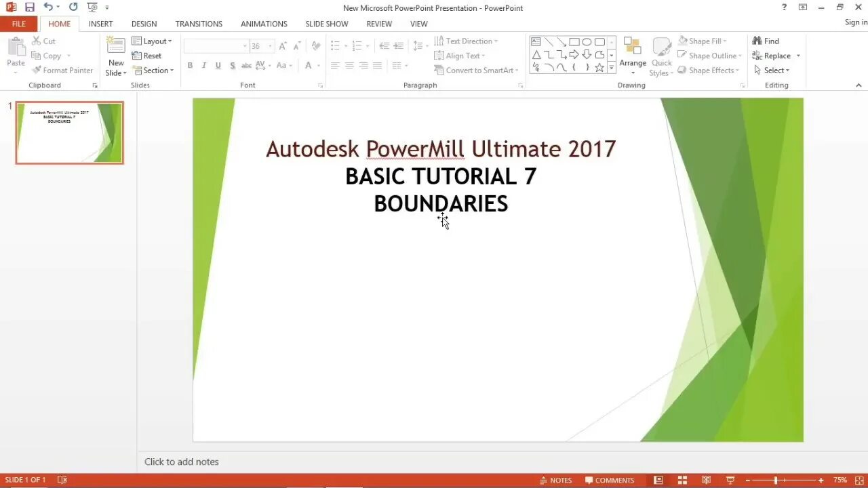This screenshot has height=488, width=868.
Task: Select the Freeform scribble shape
Action: click(536, 68)
